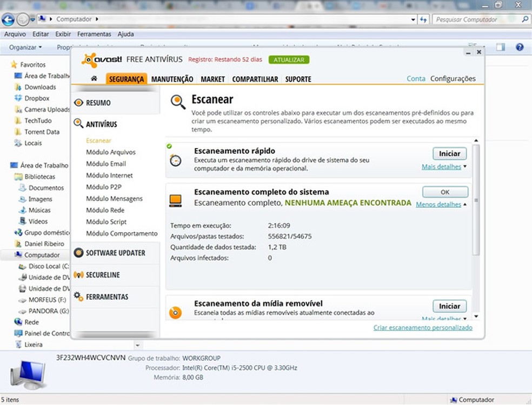Open Conta link
The height and width of the screenshot is (405, 532).
click(x=416, y=79)
